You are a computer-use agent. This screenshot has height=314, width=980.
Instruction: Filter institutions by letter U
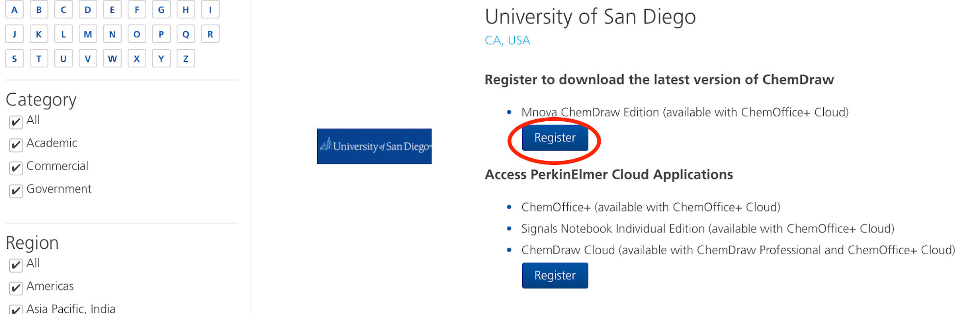63,58
